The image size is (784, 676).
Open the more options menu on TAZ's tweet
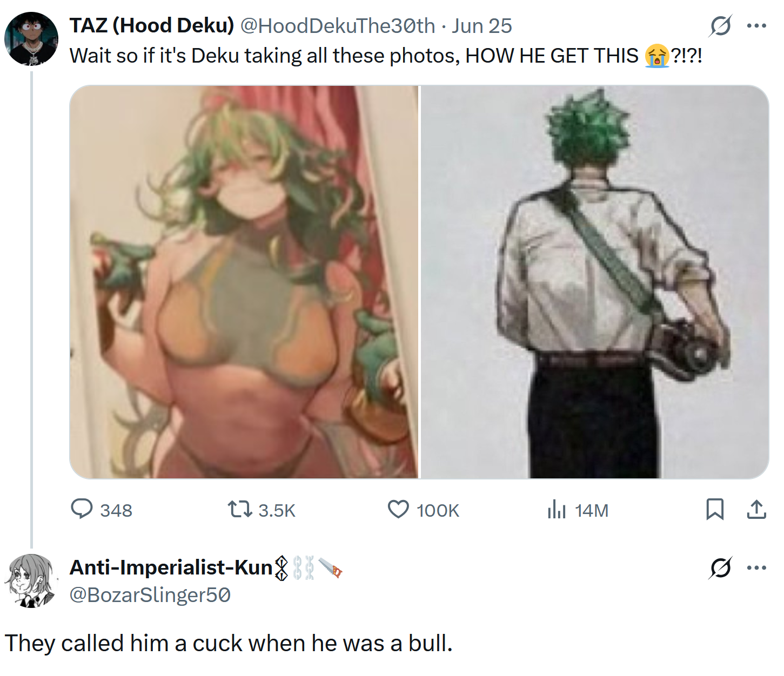tap(756, 25)
